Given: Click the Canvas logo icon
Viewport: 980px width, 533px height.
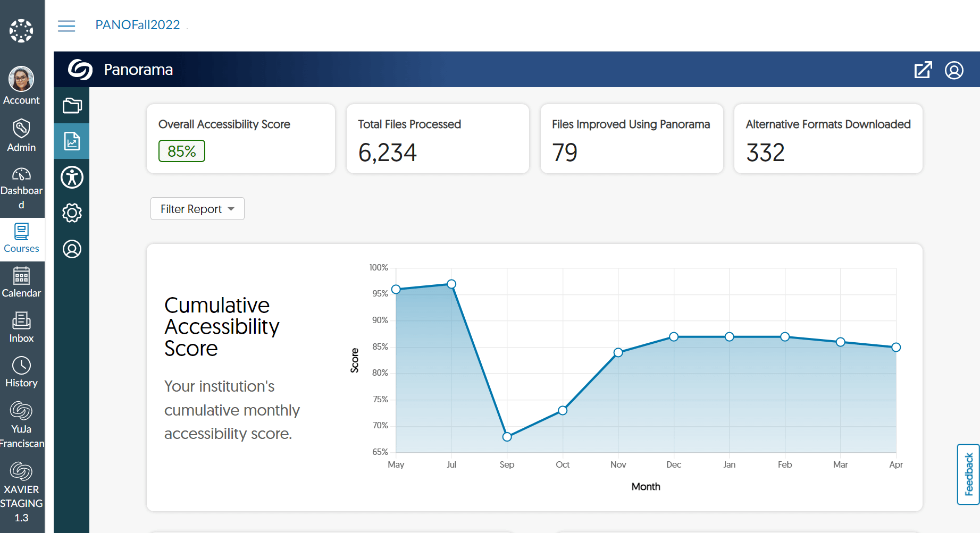Looking at the screenshot, I should click(21, 31).
